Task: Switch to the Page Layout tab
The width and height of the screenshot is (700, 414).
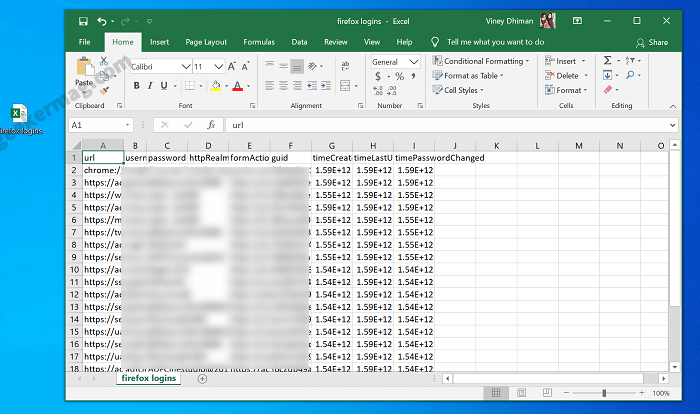Action: 206,42
